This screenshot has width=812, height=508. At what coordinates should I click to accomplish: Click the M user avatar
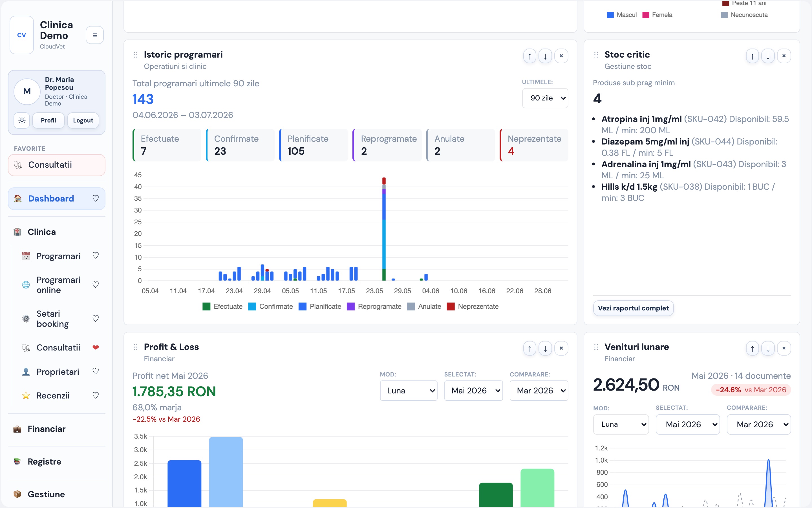pos(27,91)
